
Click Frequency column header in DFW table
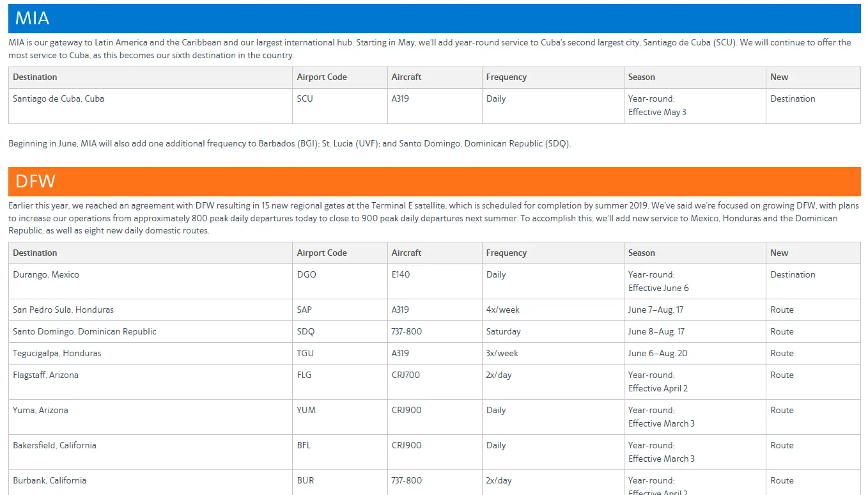coord(506,253)
